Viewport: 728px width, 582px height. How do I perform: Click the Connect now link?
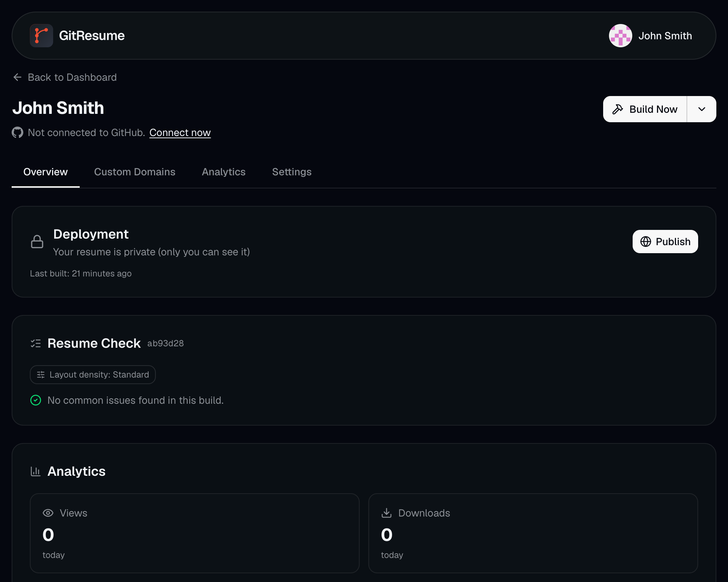click(180, 132)
